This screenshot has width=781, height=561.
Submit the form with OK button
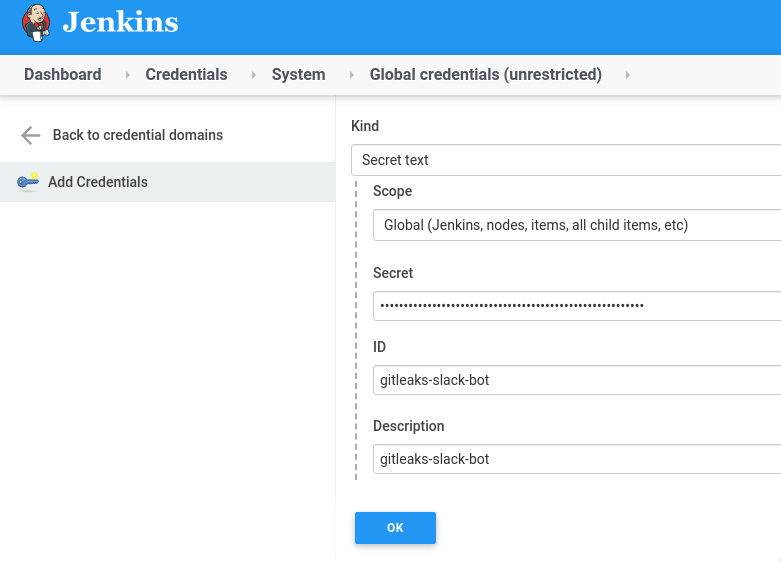pyautogui.click(x=395, y=528)
